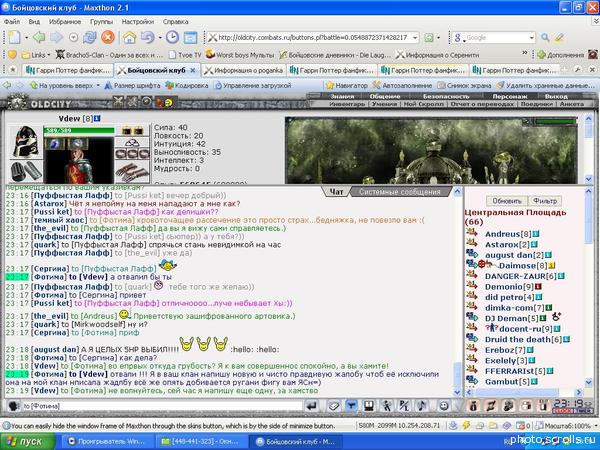Open the smiley emoticons icon
The image size is (600, 450).
click(x=443, y=406)
